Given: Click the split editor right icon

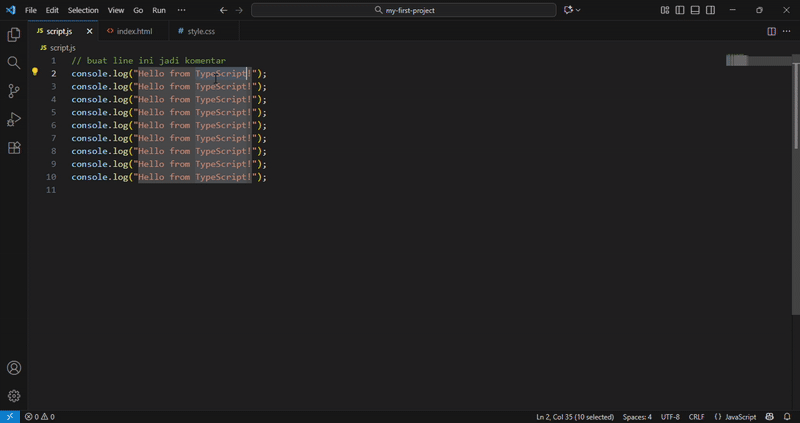Looking at the screenshot, I should (x=771, y=31).
